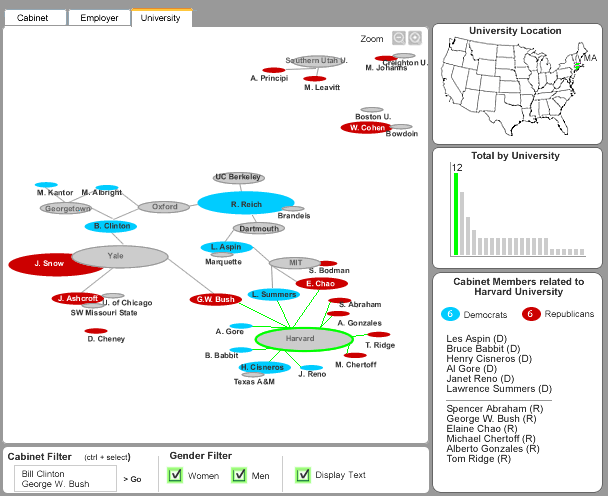Click the E. Chao red node
Screen dimensions: 608x496
[x=321, y=283]
